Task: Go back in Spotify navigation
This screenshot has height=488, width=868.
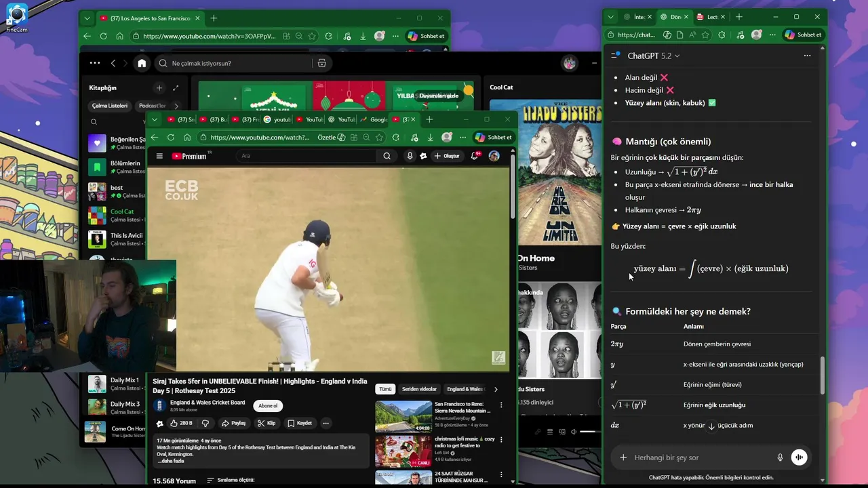Action: click(113, 63)
